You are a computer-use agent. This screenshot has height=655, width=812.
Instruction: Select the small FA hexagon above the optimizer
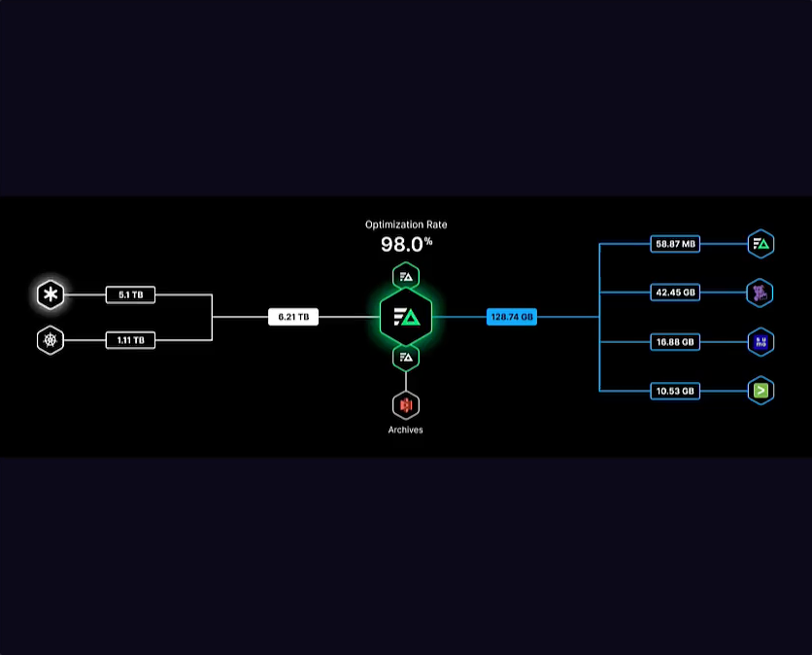coord(405,276)
